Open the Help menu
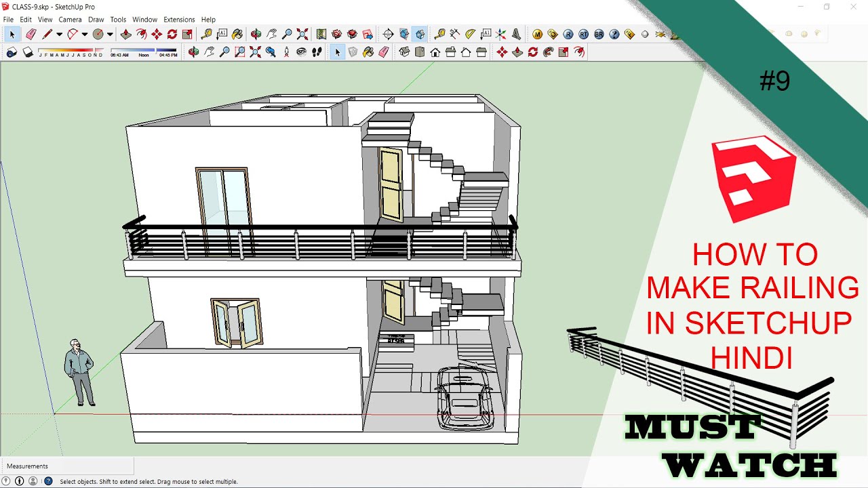Image resolution: width=868 pixels, height=488 pixels. 208,20
